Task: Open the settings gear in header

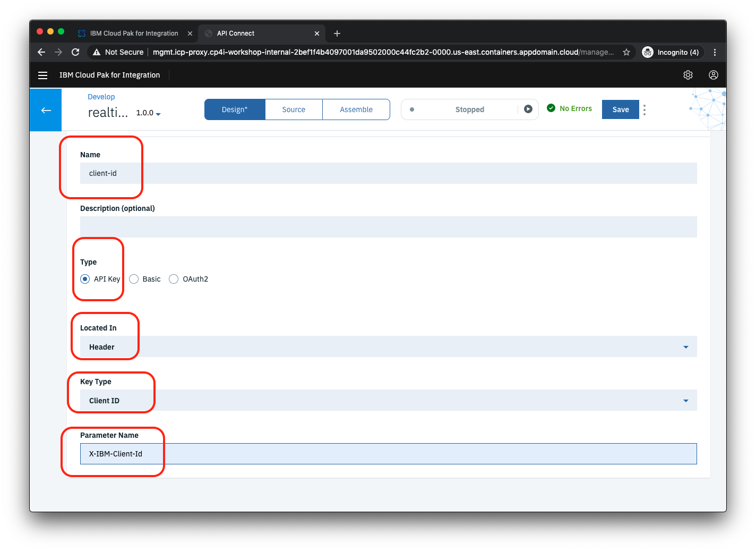Action: 688,75
